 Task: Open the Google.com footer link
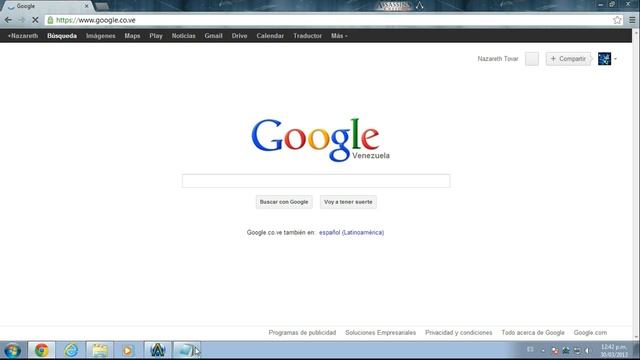point(590,333)
